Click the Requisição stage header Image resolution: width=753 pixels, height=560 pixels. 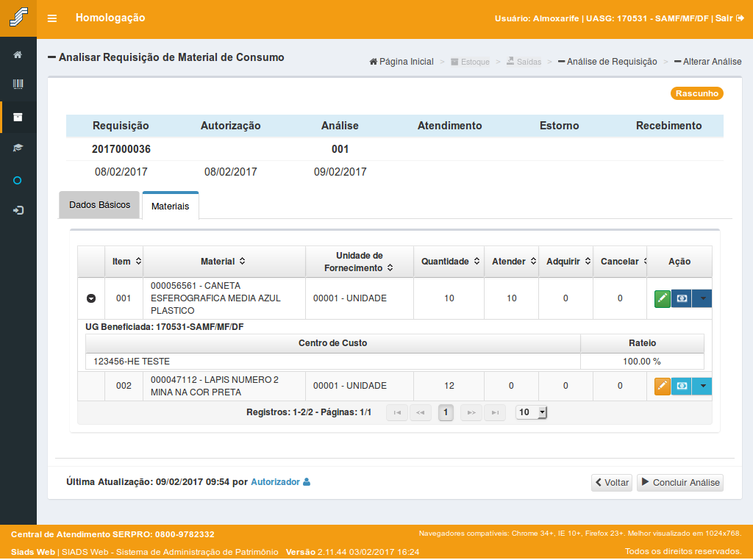[121, 126]
